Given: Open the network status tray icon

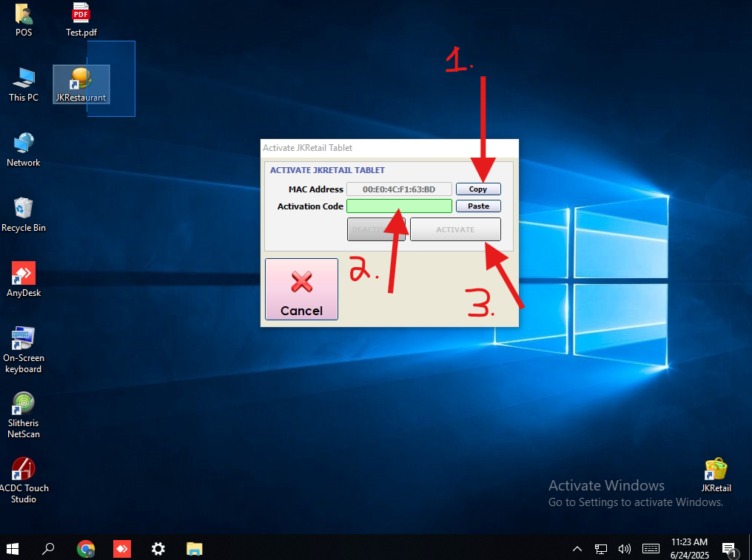Looking at the screenshot, I should point(601,548).
